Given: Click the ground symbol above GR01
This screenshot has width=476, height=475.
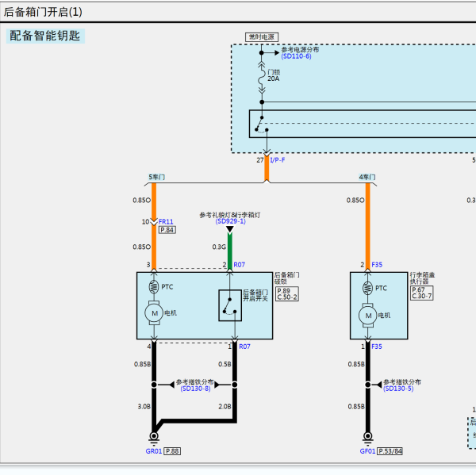Looking at the screenshot, I should [x=154, y=439].
